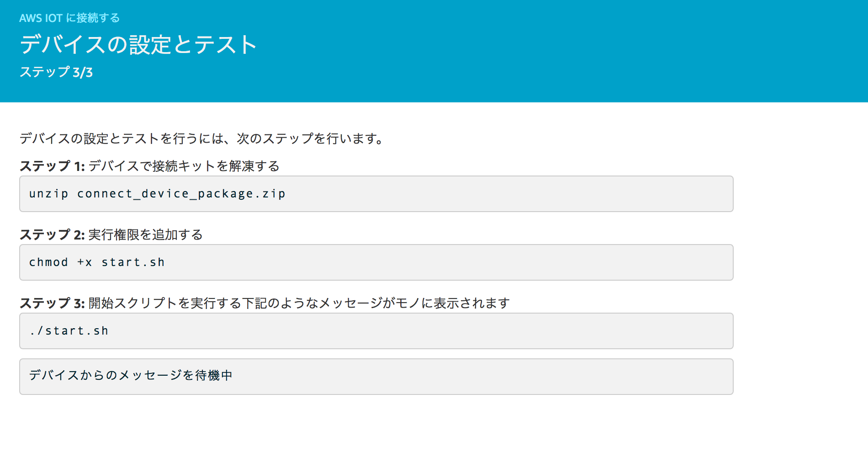Click the 'デバイスの設定とテスト' page title
The height and width of the screenshot is (458, 868).
pos(138,45)
